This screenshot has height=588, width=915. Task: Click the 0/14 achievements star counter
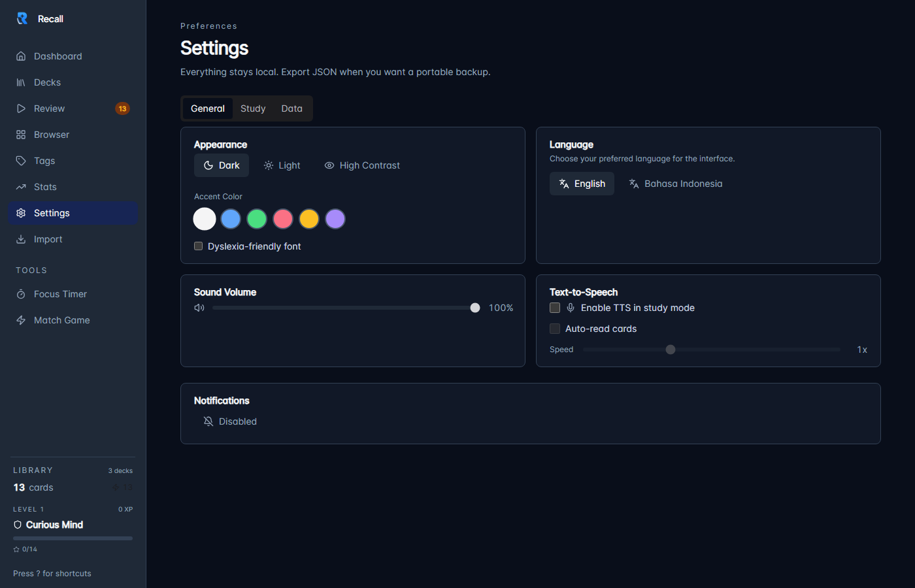pyautogui.click(x=25, y=549)
